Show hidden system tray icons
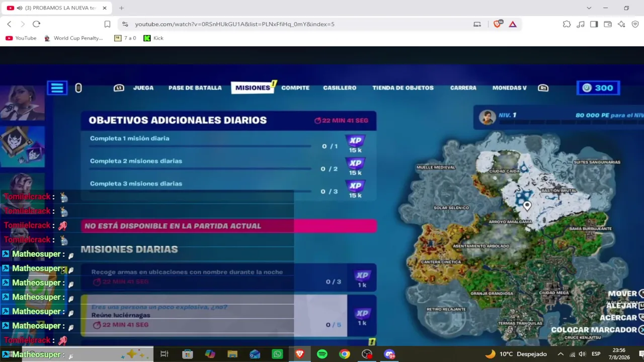 (x=560, y=354)
